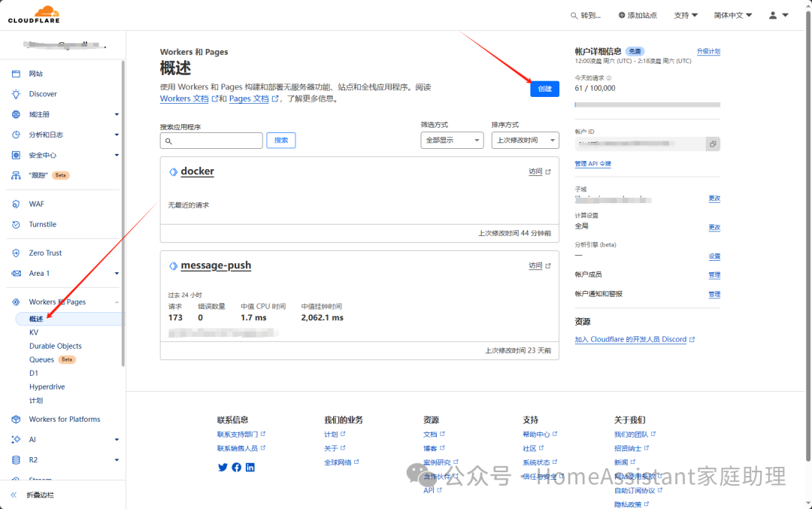Viewport: 812px width, 509px height.
Task: Click the Turnstile icon
Action: [16, 225]
